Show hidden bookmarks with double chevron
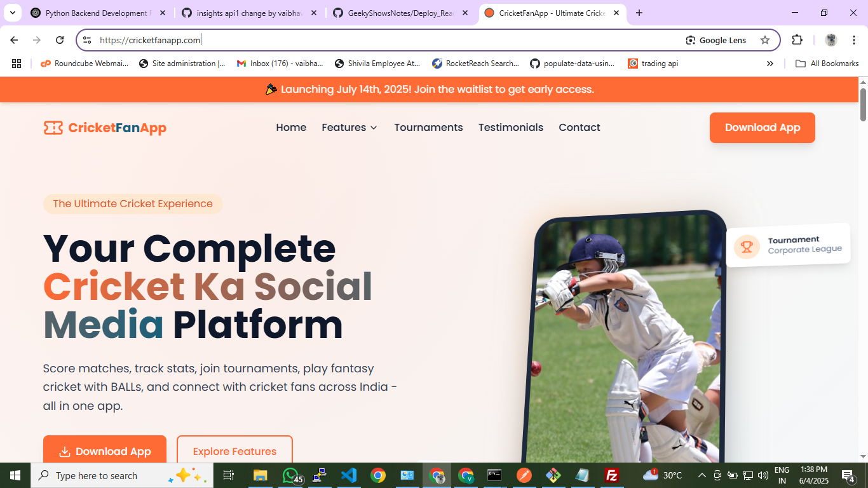This screenshot has width=868, height=488. click(770, 64)
